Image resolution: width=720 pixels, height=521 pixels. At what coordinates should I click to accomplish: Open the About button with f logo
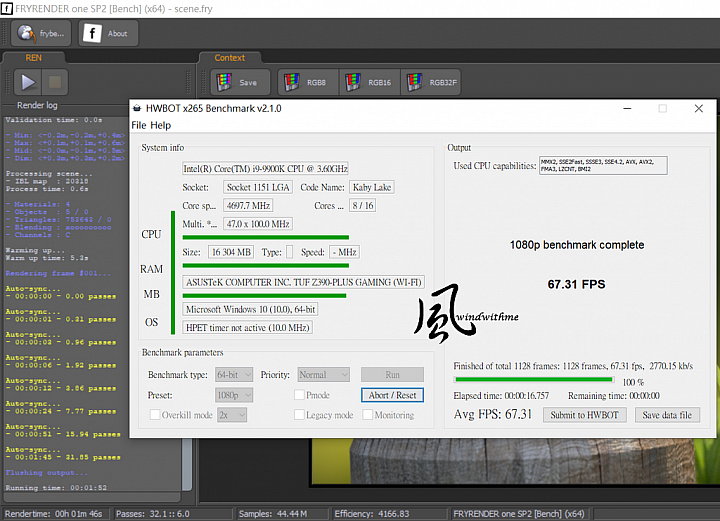pos(108,33)
